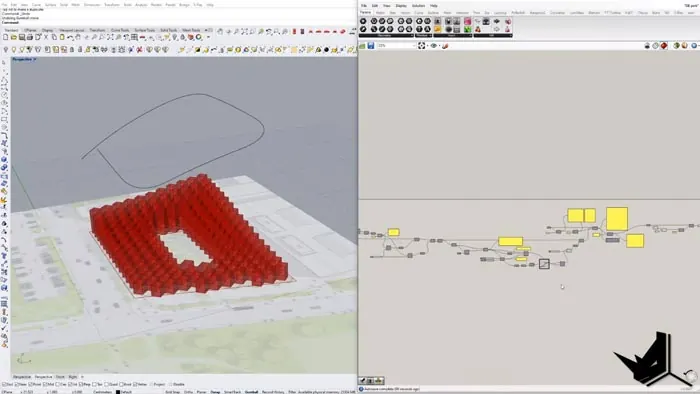
Task: Click the black arrow Jump icon in Util group
Action: [496, 21]
